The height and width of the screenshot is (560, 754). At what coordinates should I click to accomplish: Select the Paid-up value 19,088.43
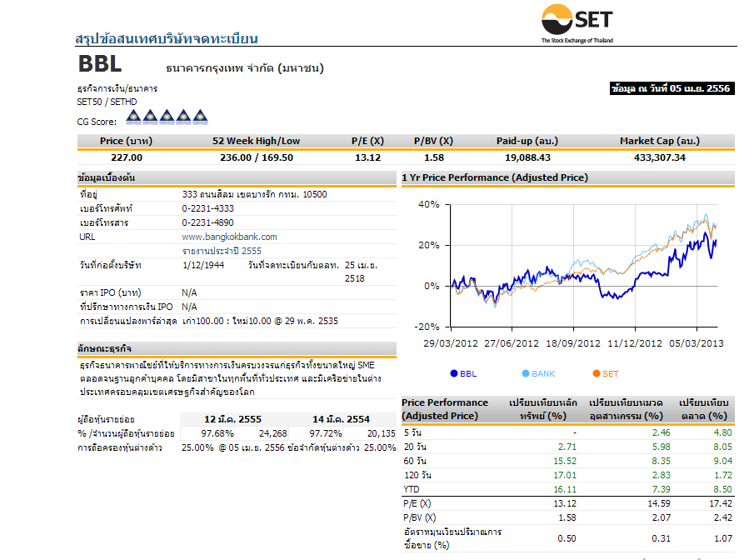pyautogui.click(x=527, y=157)
